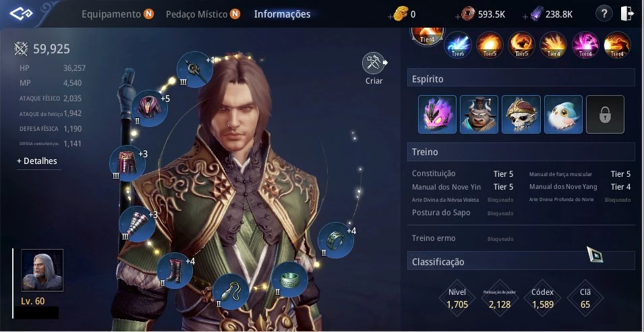
Task: Click the skull helmet spirit icon
Action: click(521, 114)
